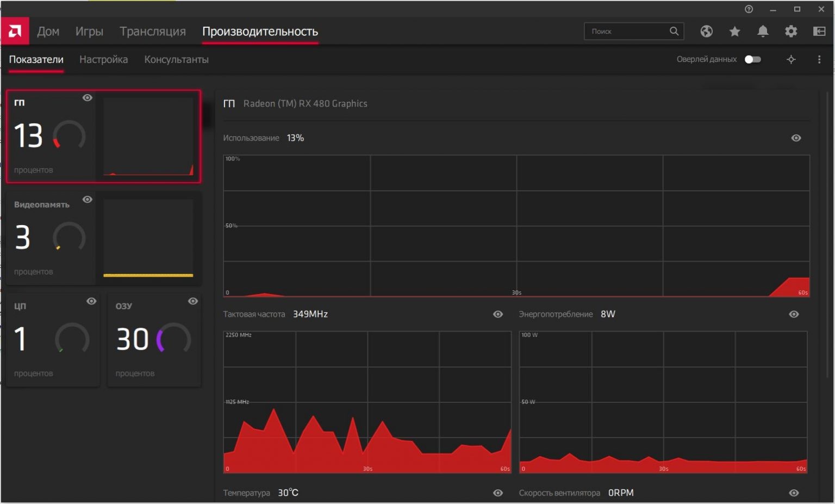The height and width of the screenshot is (504, 835).
Task: Click the Видеопамять gauge dial
Action: click(x=69, y=237)
